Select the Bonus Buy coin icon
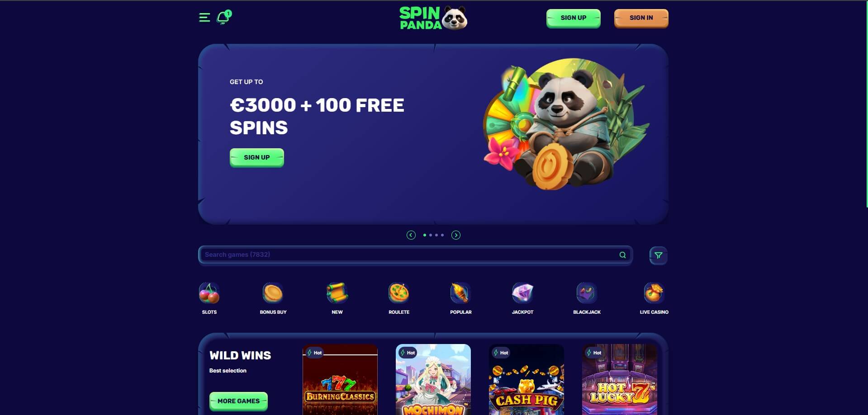Viewport: 868px width, 415px height. (x=273, y=293)
